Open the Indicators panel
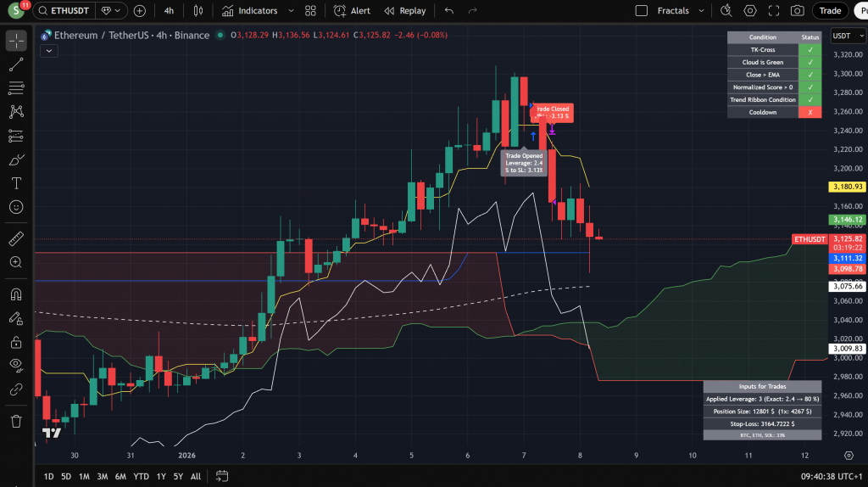This screenshot has height=487, width=868. 251,11
